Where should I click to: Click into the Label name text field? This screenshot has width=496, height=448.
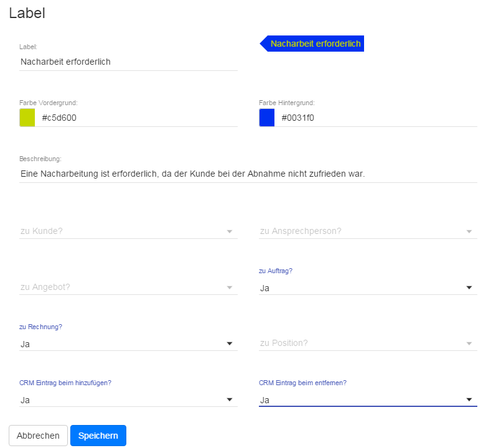pyautogui.click(x=128, y=62)
